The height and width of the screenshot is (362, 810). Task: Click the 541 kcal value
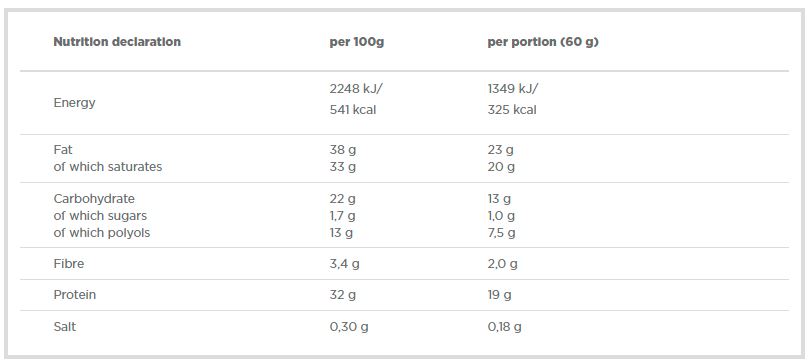point(353,109)
